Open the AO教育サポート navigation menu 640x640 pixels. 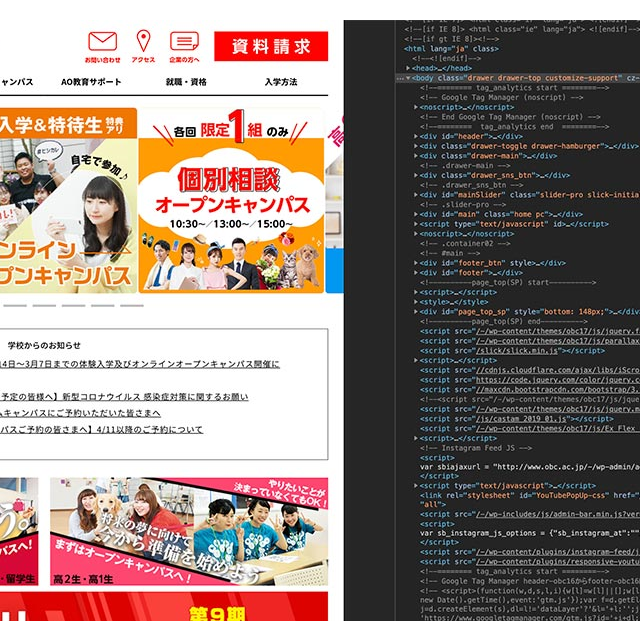point(91,82)
